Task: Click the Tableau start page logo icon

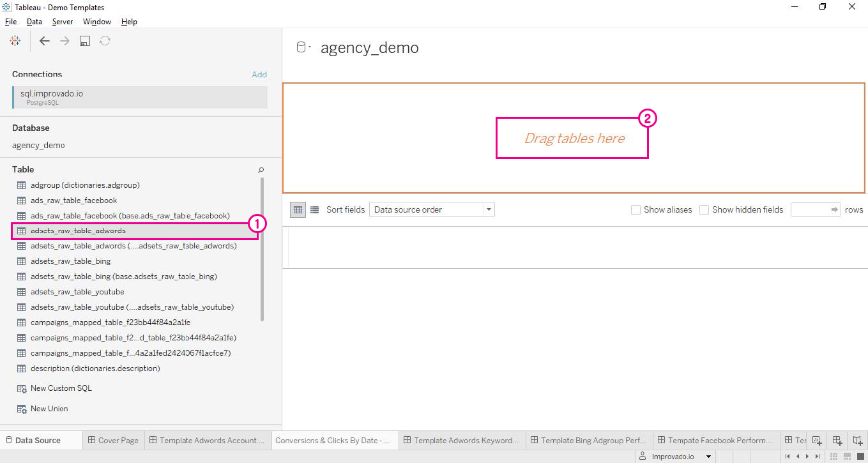Action: click(x=15, y=41)
